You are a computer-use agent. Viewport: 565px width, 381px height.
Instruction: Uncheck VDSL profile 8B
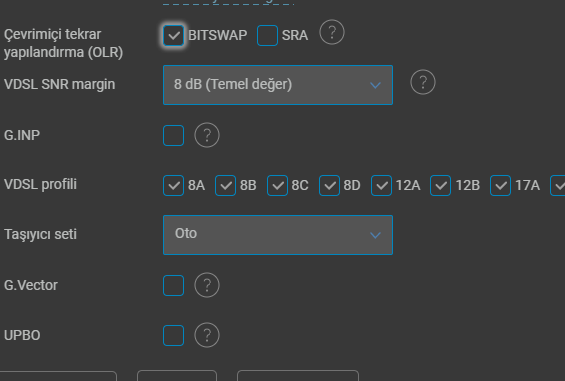tap(226, 186)
